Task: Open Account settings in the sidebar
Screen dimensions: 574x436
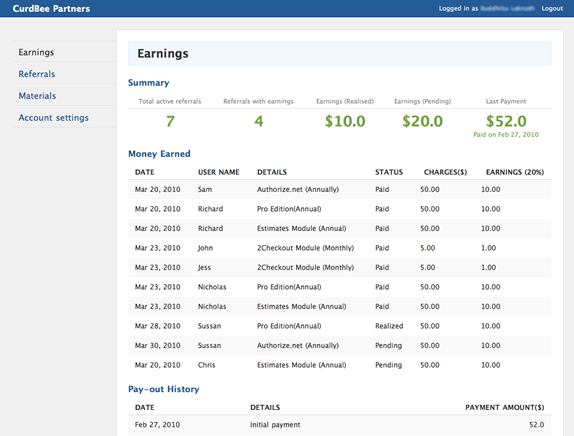Action: 53,118
